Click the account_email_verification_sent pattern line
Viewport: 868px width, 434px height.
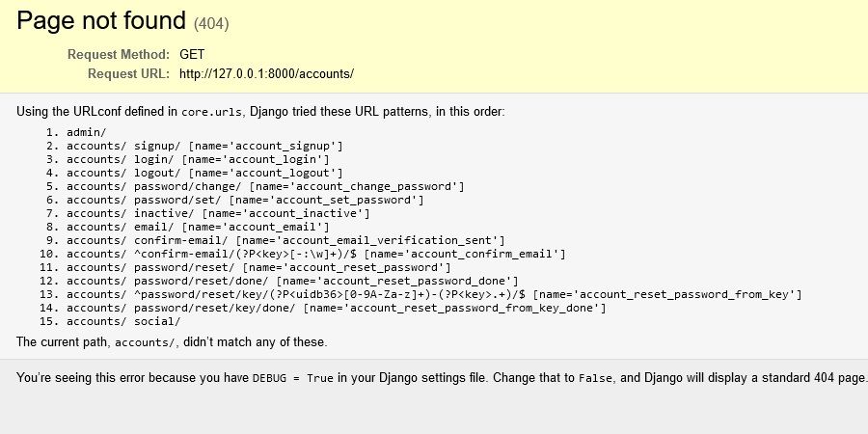[x=285, y=240]
